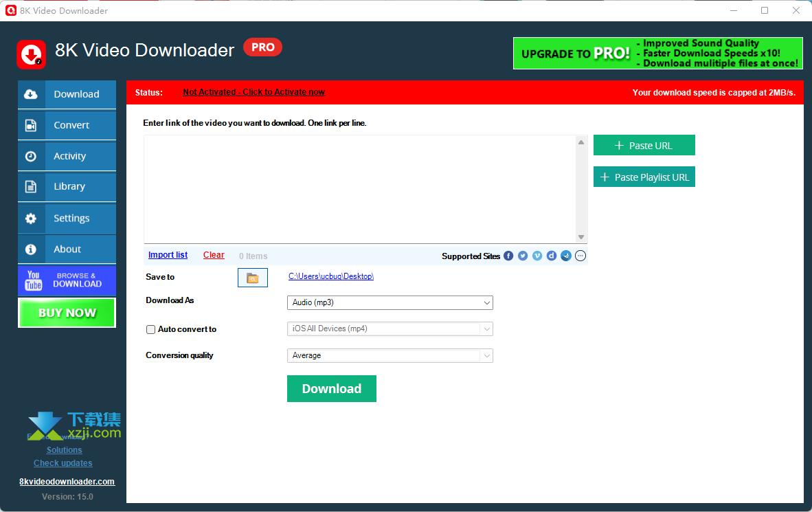Click the fifth blue supported site icon
Screen dimensions: 812x512
click(566, 256)
